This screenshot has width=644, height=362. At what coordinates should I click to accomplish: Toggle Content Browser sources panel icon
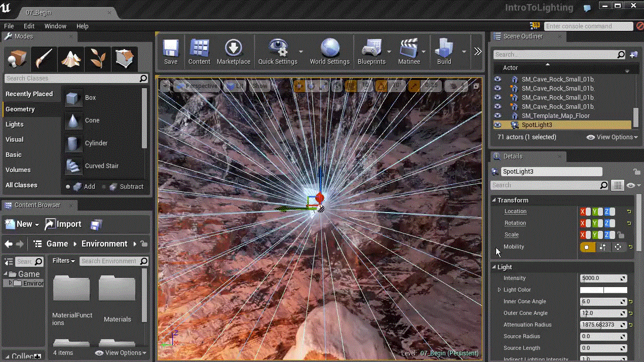pyautogui.click(x=9, y=261)
